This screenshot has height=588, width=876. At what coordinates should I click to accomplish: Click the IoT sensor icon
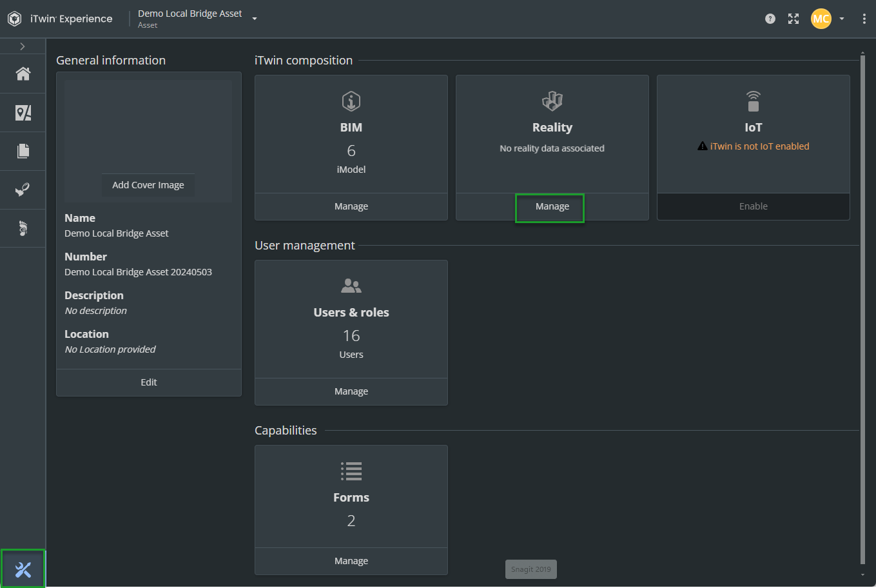coord(754,101)
